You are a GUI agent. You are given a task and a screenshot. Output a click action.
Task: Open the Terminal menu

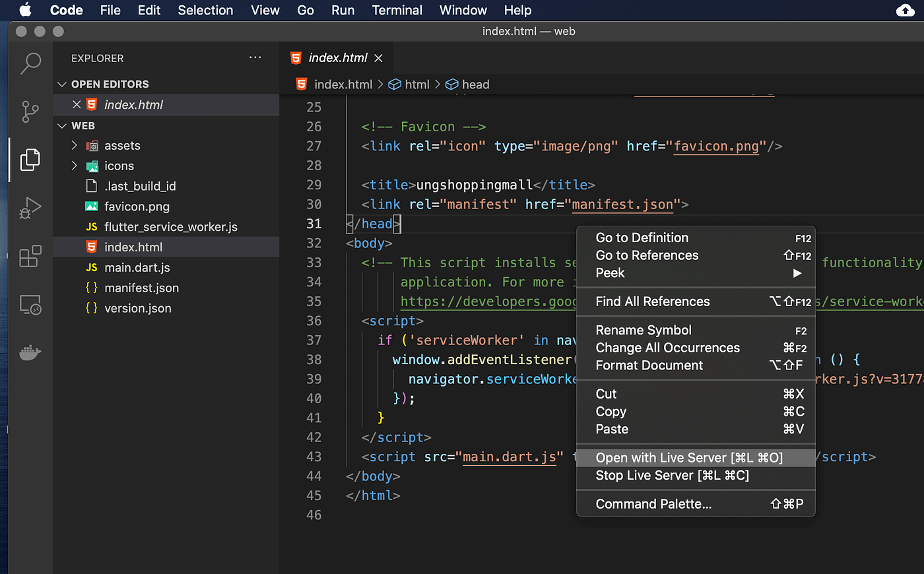tap(397, 10)
